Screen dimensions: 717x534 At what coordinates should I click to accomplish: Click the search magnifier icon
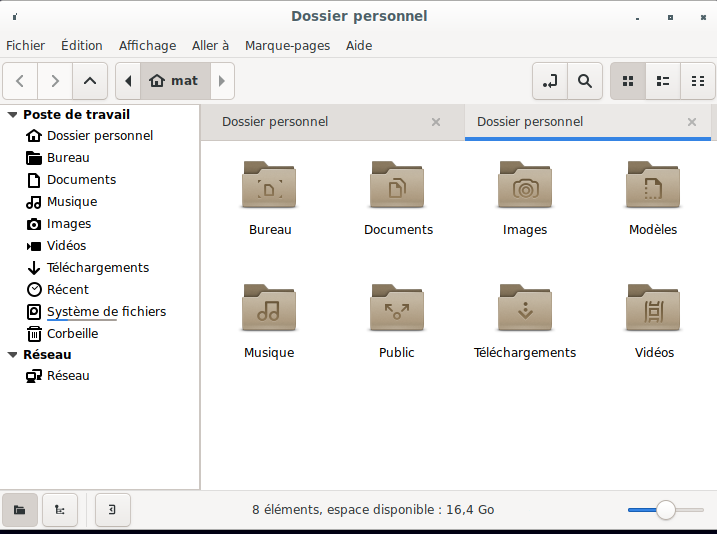585,81
